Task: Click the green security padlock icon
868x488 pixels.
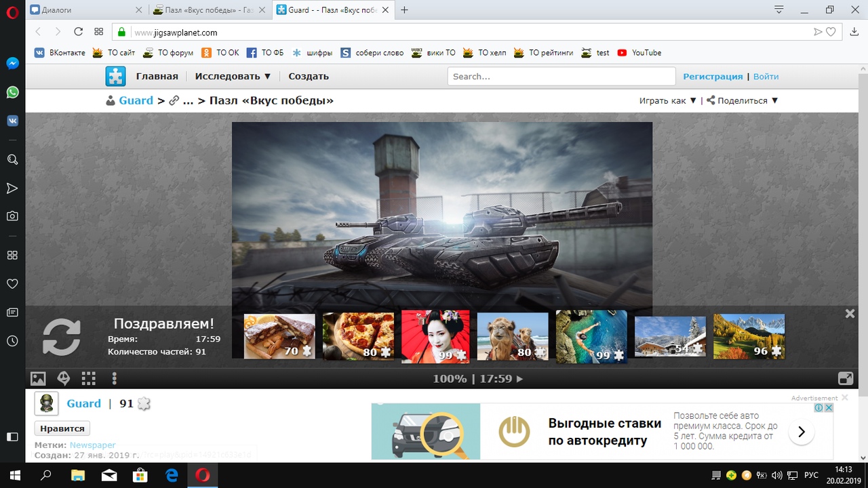Action: pyautogui.click(x=121, y=32)
